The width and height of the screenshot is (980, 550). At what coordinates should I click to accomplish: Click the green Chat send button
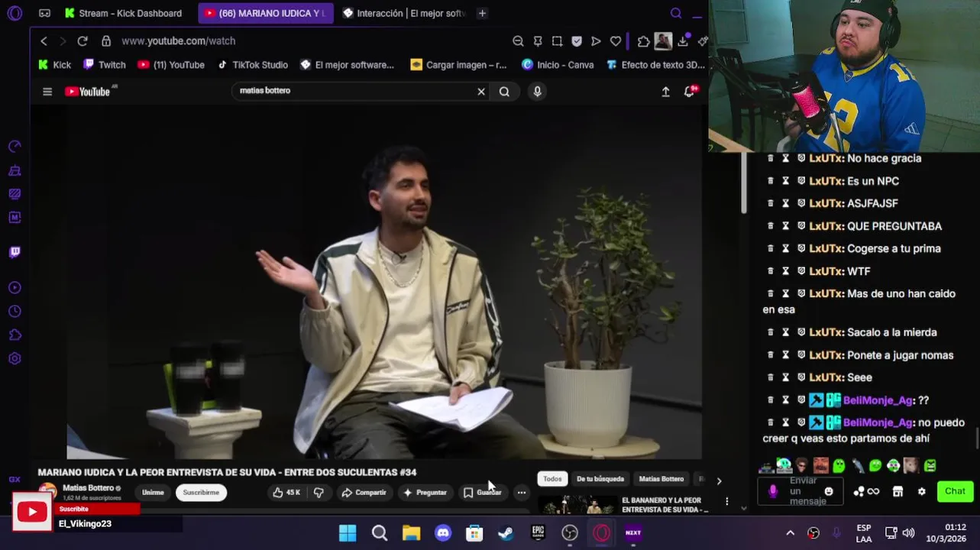click(955, 491)
